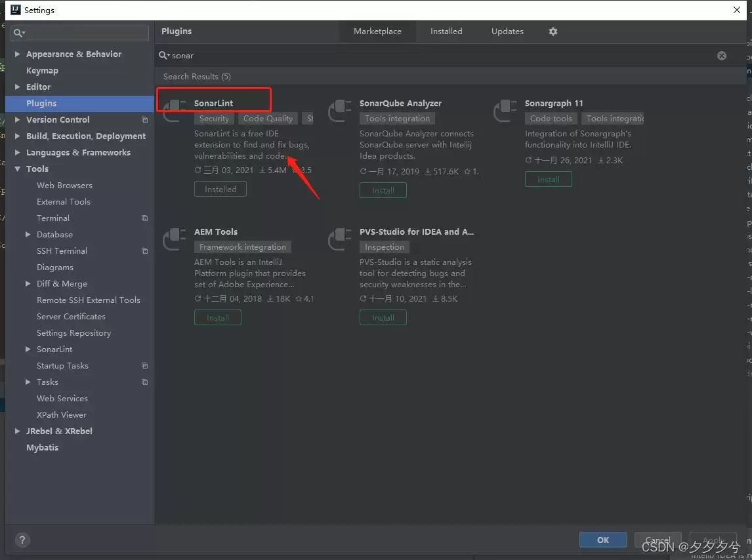Install the Sonargraph 11 plugin
Screen dimensions: 752x560
click(548, 179)
